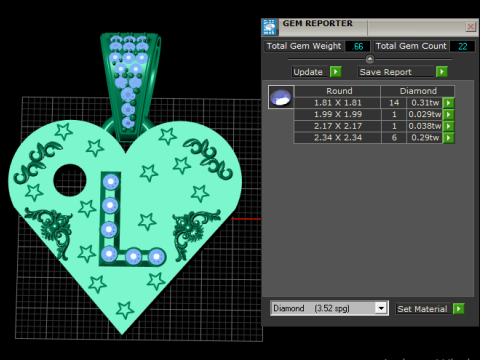Click the Total Gem Count value 22
The height and width of the screenshot is (360, 480).
(x=462, y=46)
